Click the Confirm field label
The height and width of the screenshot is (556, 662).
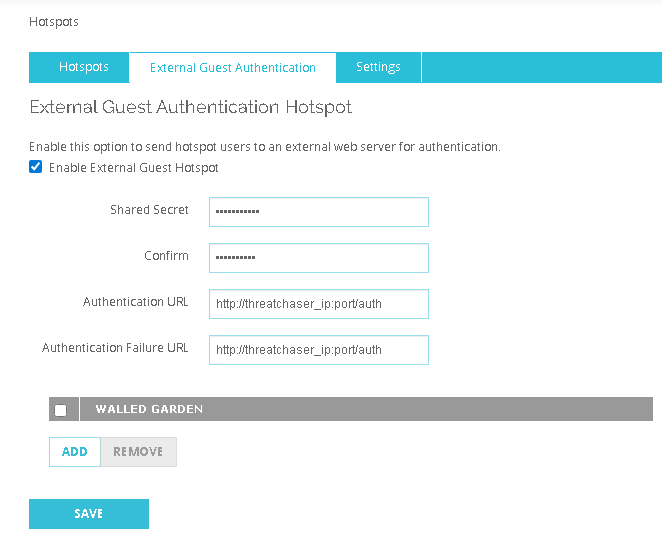click(x=166, y=256)
